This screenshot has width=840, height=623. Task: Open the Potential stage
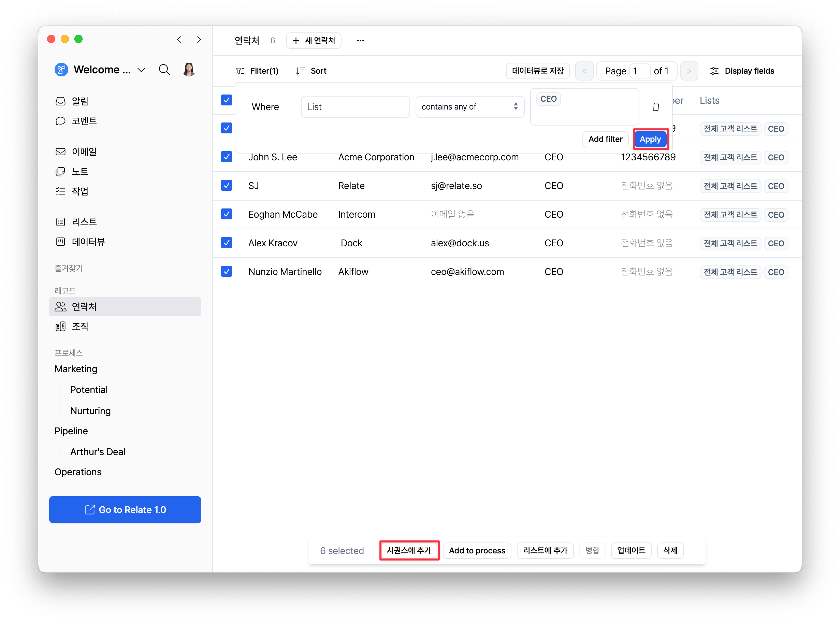[89, 390]
